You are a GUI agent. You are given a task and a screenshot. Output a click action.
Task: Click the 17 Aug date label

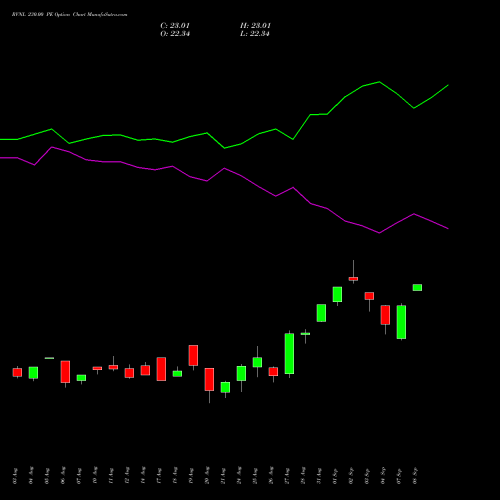(x=159, y=476)
